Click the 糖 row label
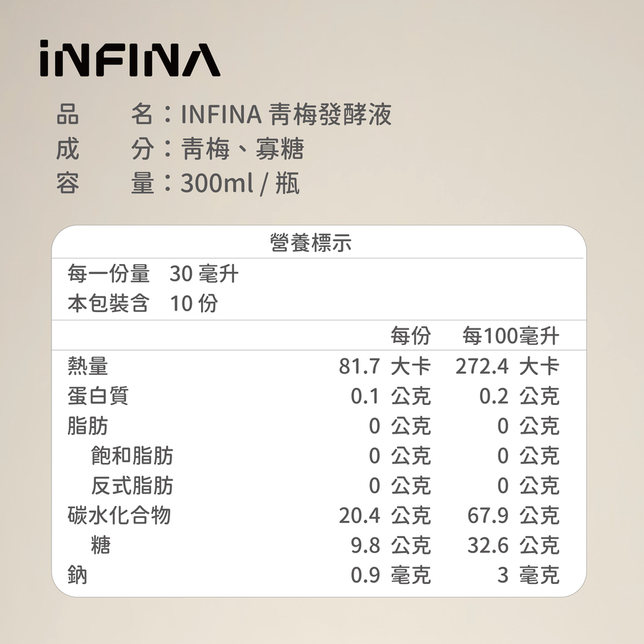The height and width of the screenshot is (644, 644). coord(101,545)
